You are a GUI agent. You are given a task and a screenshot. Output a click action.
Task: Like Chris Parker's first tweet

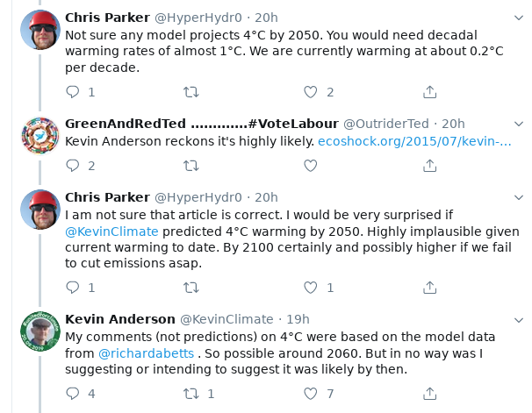309,91
